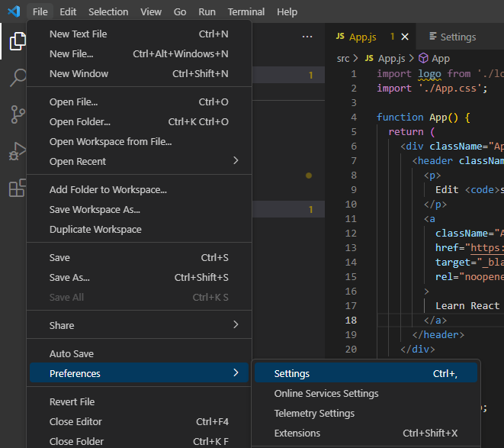Open the Extensions view icon in activity bar
The width and height of the screenshot is (504, 448).
tap(18, 188)
